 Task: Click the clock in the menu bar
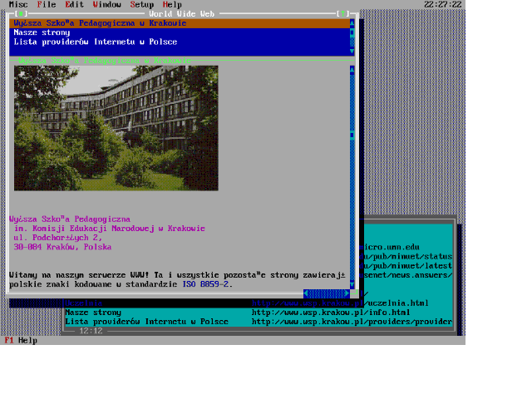click(x=443, y=4)
